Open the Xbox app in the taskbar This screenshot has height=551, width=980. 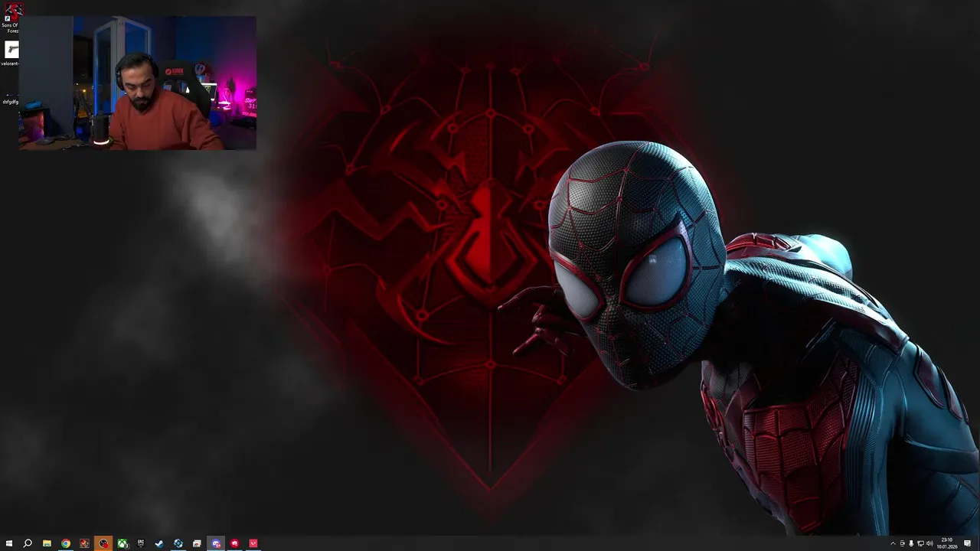point(122,543)
